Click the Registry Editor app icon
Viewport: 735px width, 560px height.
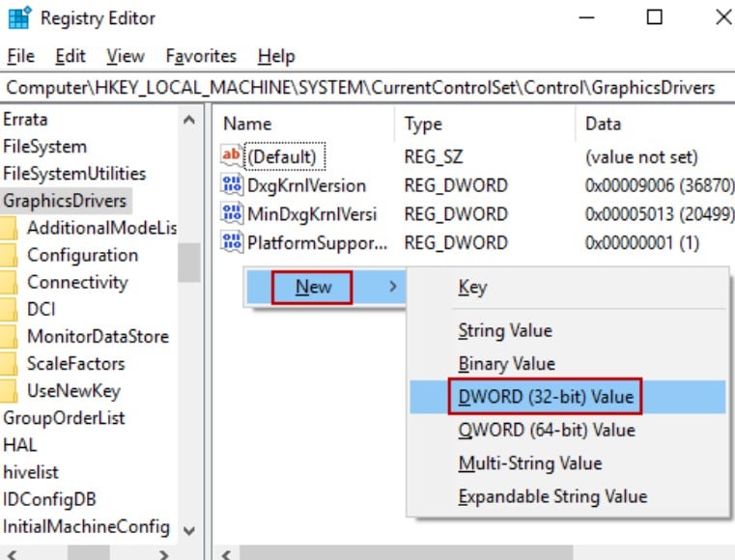coord(19,17)
